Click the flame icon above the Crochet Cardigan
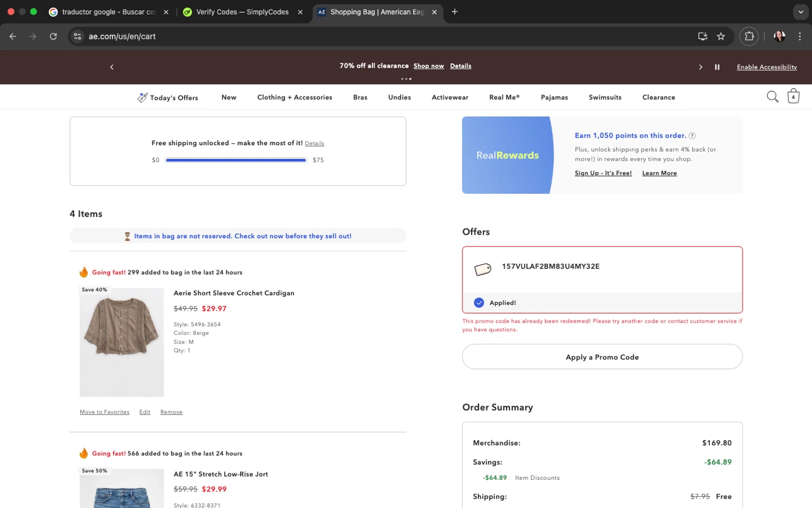This screenshot has width=812, height=508. coord(84,272)
